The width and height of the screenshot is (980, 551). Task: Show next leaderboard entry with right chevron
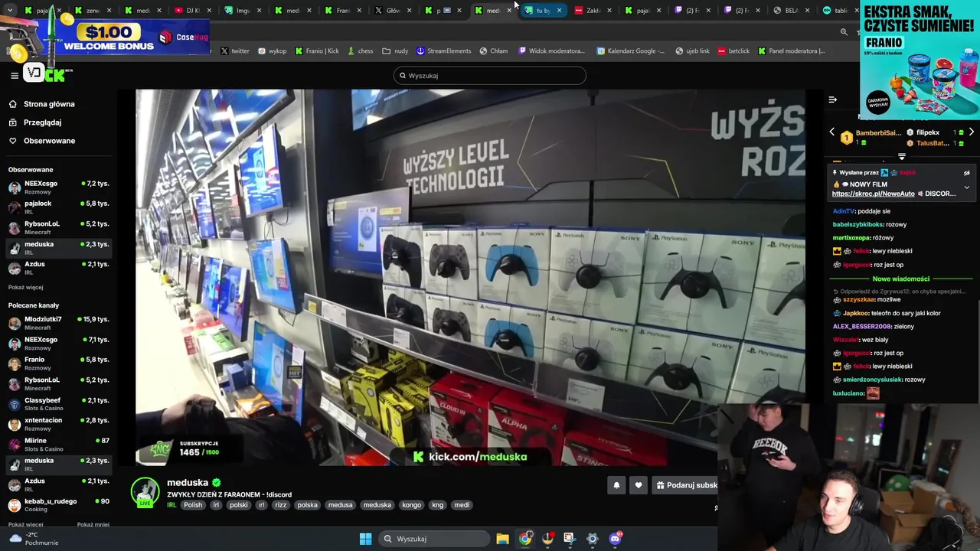click(x=972, y=132)
